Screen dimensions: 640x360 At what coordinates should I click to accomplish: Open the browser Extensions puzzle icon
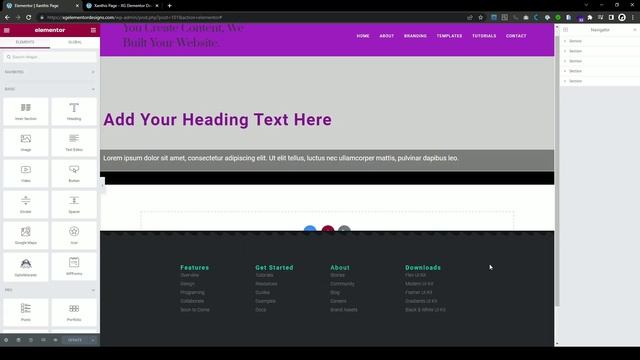[x=590, y=18]
